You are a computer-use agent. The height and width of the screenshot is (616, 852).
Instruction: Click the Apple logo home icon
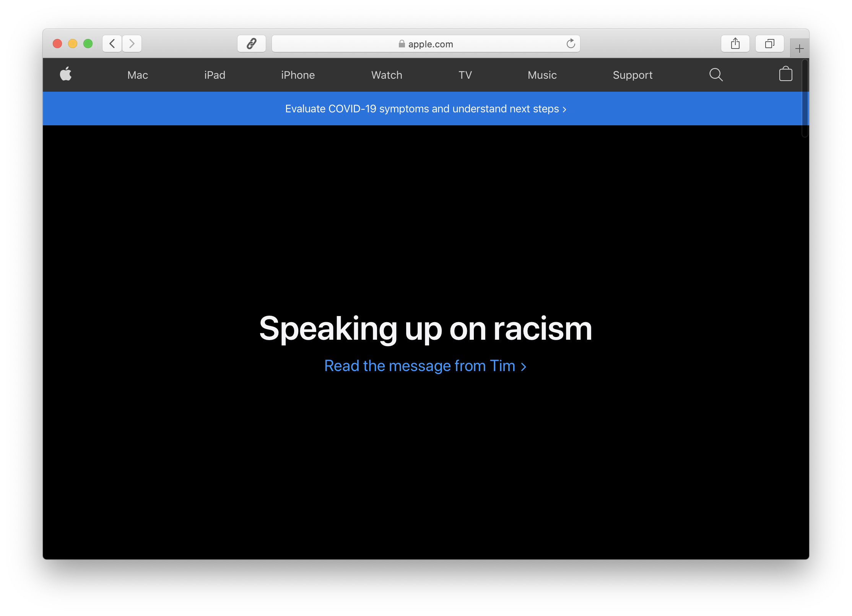66,74
